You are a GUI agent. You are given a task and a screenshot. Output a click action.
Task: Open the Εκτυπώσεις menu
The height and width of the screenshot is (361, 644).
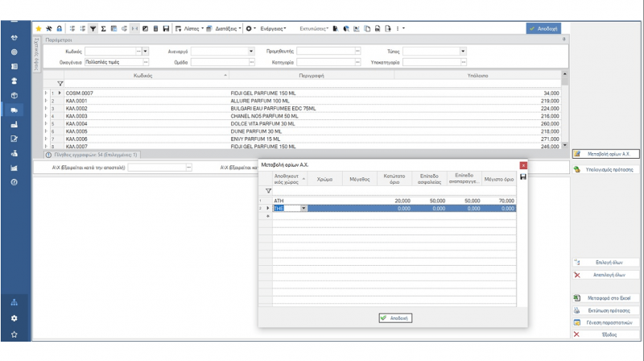(314, 28)
